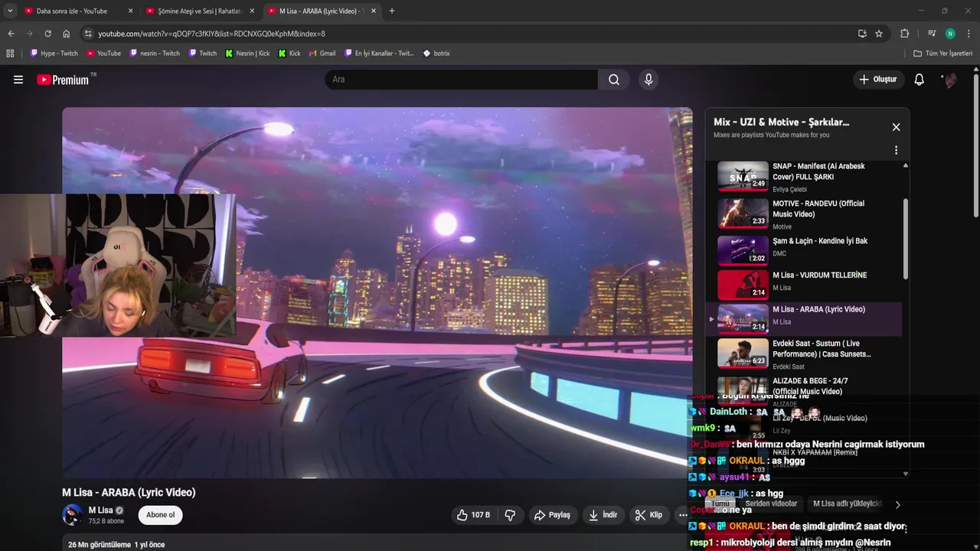Open the M Lisa channel avatar
Viewport: 980px width, 551px height.
point(72,514)
